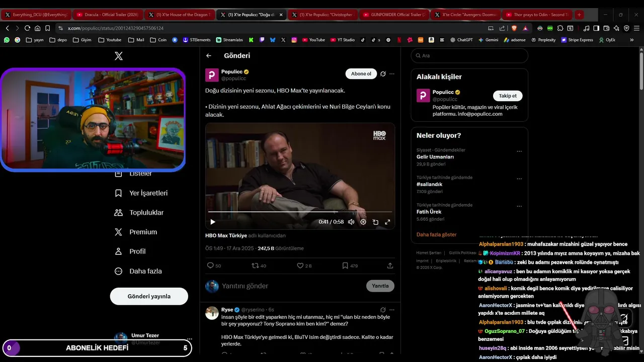Like the post with the 2 B heart
The image size is (644, 362).
[304, 265]
